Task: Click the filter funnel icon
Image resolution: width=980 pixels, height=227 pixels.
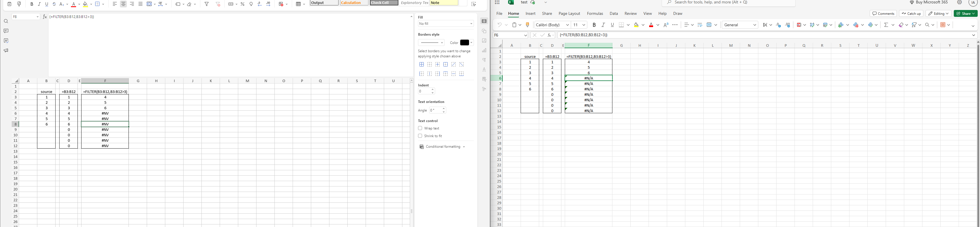Action: click(x=207, y=4)
